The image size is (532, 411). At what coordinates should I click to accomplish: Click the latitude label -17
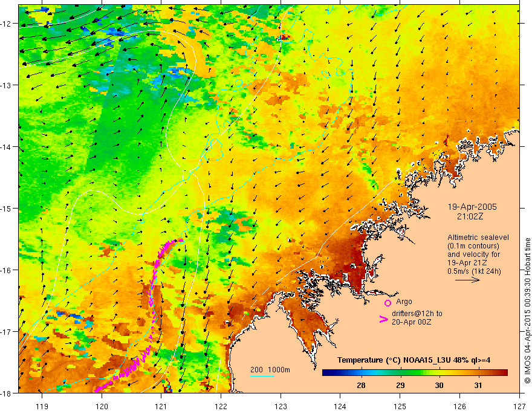tap(7, 332)
